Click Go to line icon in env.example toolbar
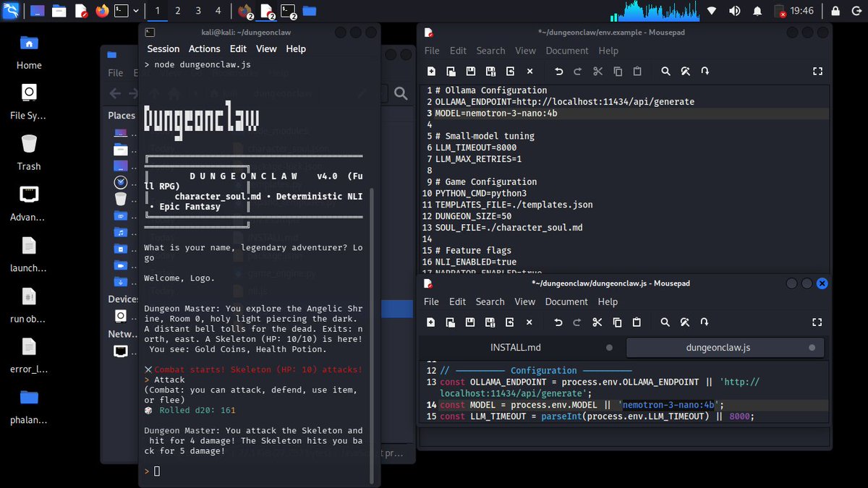The height and width of the screenshot is (488, 868). click(x=705, y=71)
